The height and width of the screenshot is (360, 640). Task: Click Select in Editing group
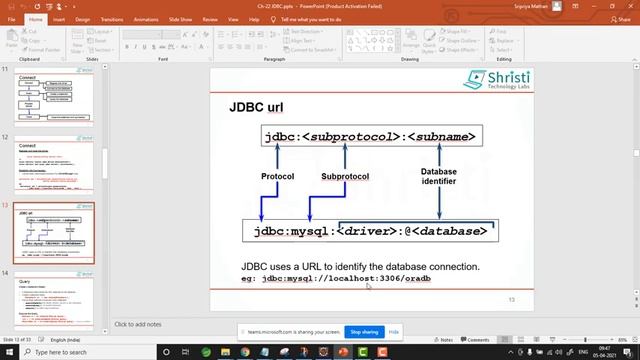point(501,50)
